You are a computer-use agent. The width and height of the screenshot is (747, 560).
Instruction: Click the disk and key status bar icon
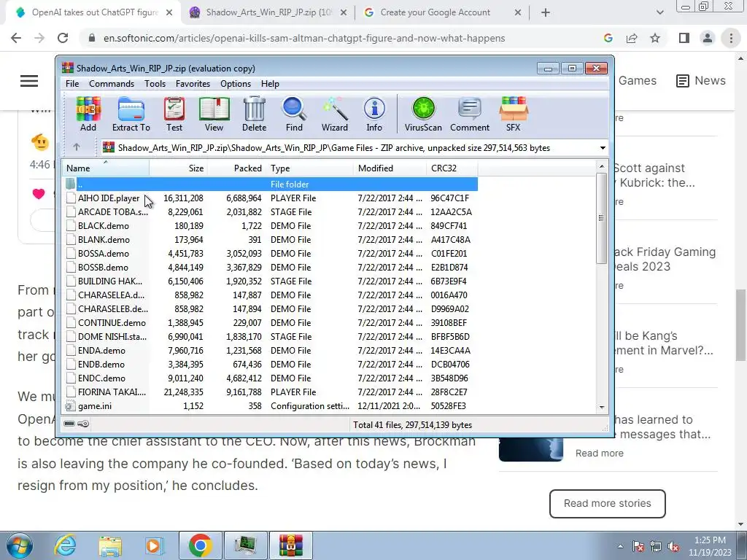(x=76, y=424)
